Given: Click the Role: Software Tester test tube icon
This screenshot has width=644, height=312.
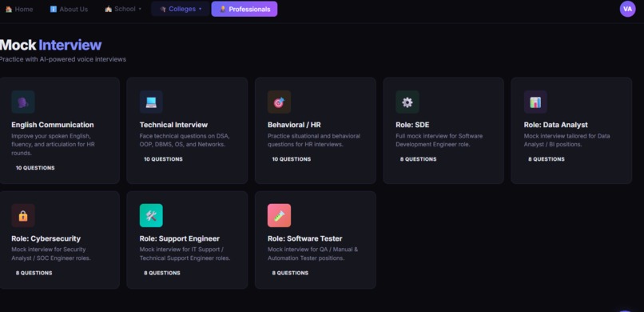Looking at the screenshot, I should point(280,215).
